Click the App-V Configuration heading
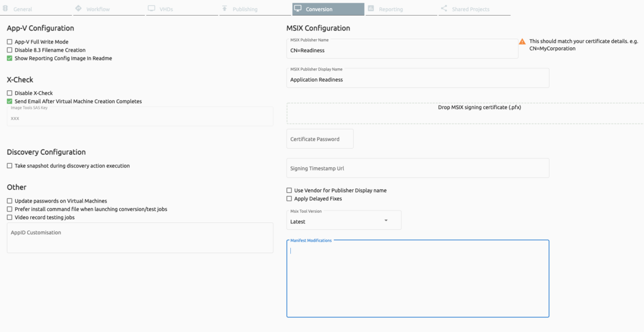Viewport: 644px width, 332px height. (x=40, y=28)
